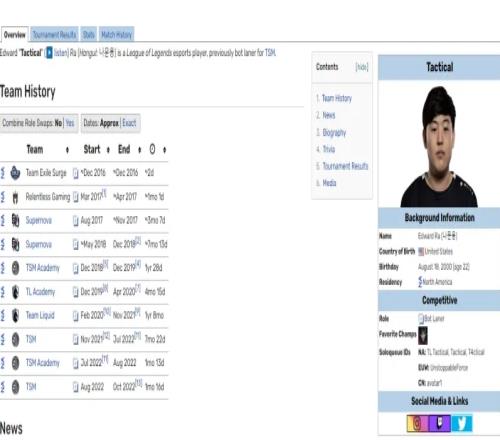Set Dates display to Approx
Screen dimensions: 500x440
tap(109, 123)
